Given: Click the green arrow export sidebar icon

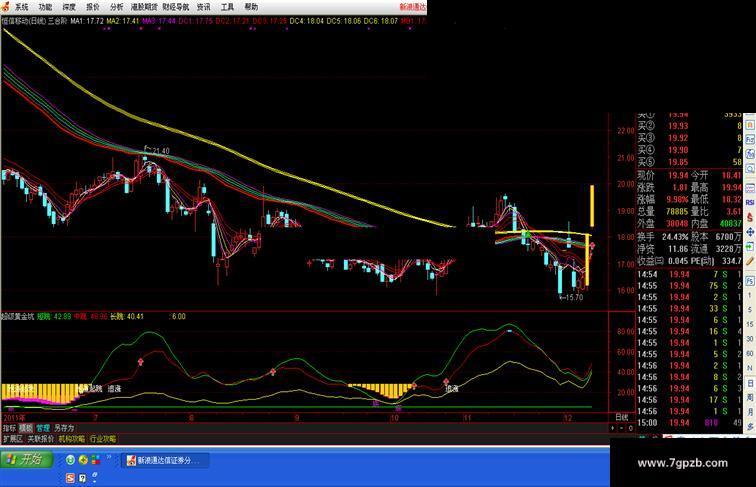Looking at the screenshot, I should click(x=750, y=246).
